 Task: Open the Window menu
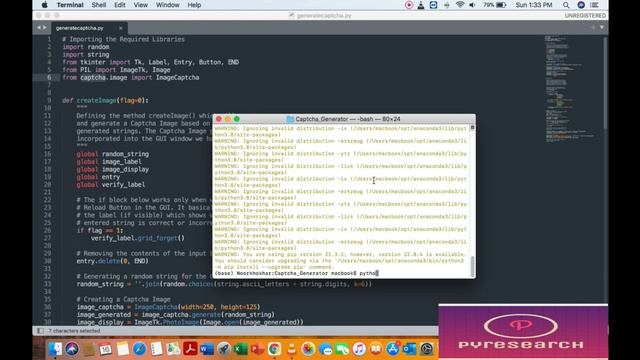point(168,5)
